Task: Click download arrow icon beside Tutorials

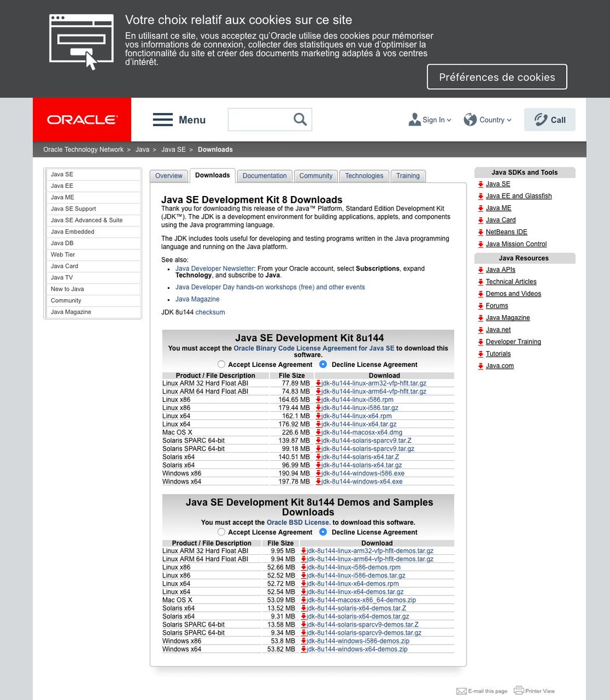Action: coord(480,354)
